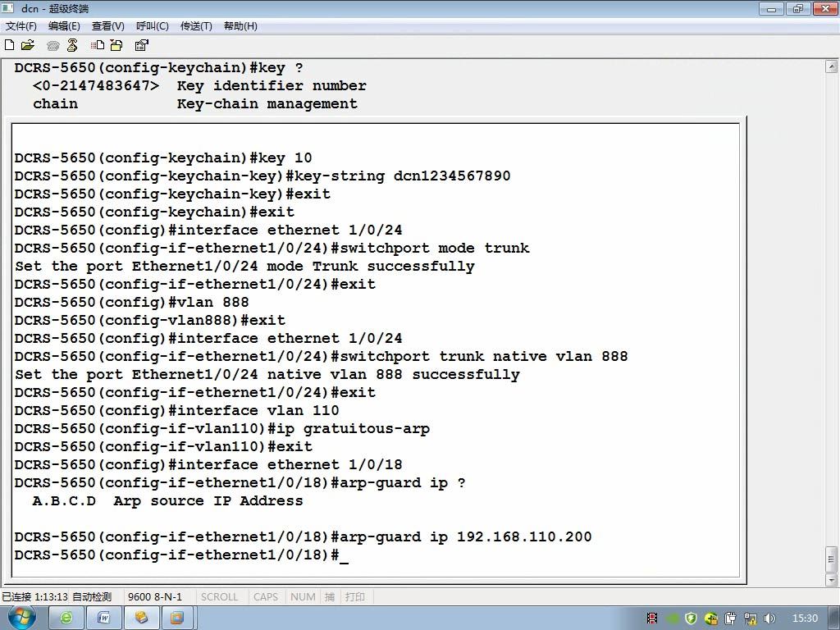The image size is (840, 630).
Task: Open the 文件(F) menu
Action: [x=21, y=25]
